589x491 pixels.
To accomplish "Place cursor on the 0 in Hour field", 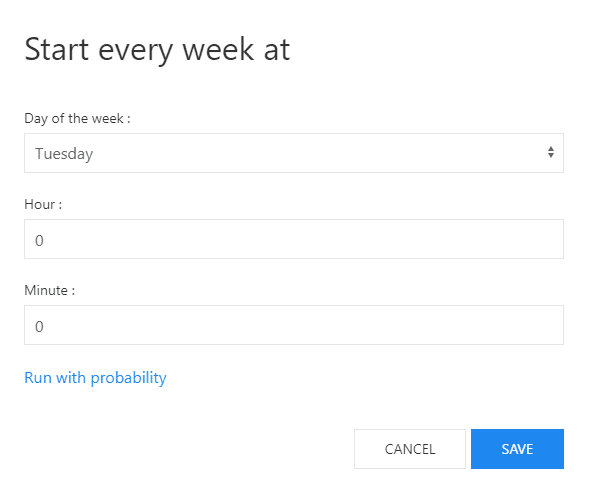I will pos(39,240).
